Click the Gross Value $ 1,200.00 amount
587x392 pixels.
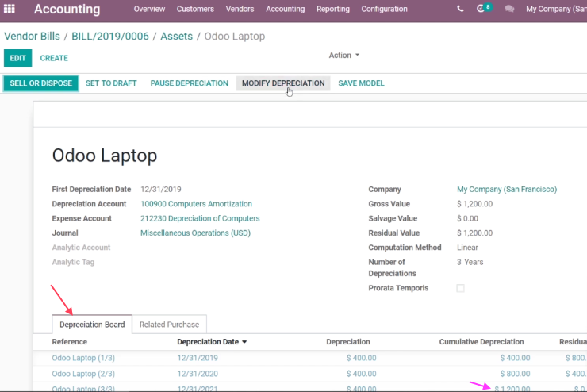point(474,204)
